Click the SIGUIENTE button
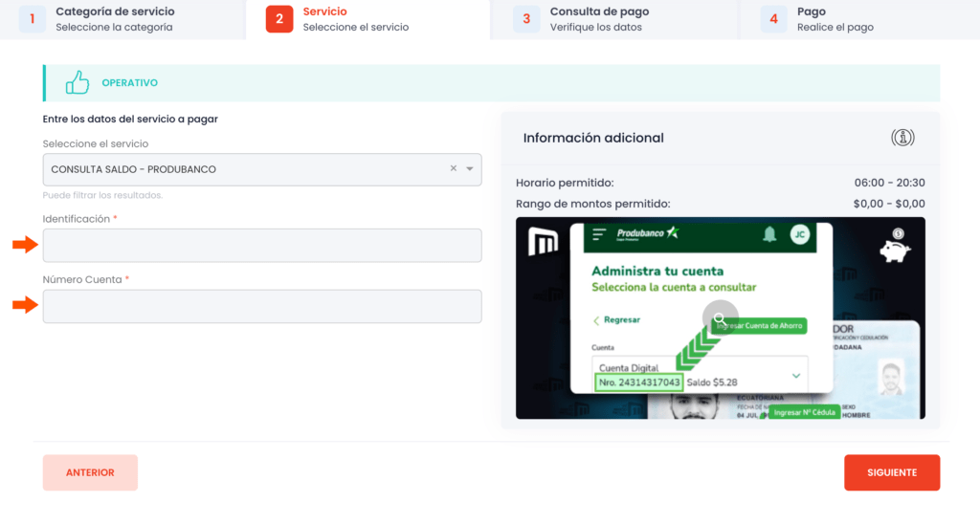980x524 pixels. pyautogui.click(x=892, y=472)
